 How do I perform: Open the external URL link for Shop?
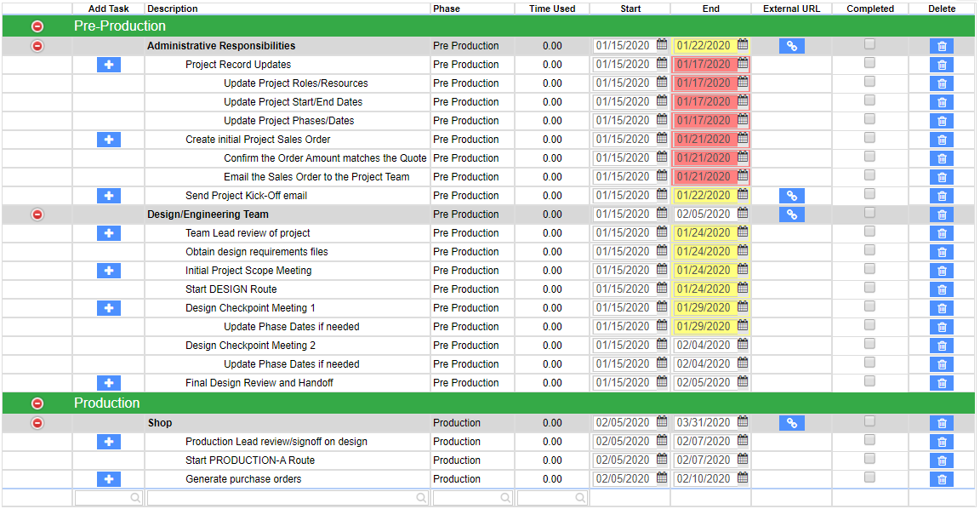tap(791, 423)
